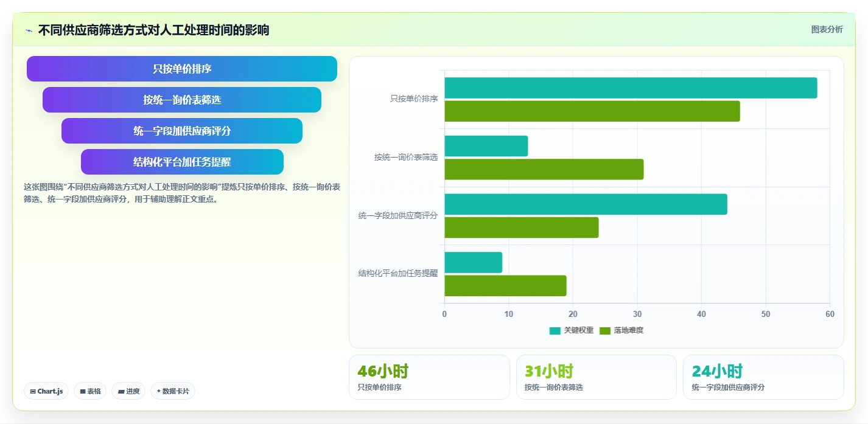Viewport: 868px width, 424px height.
Task: Click the x-axis tick value 40
Action: click(x=701, y=314)
